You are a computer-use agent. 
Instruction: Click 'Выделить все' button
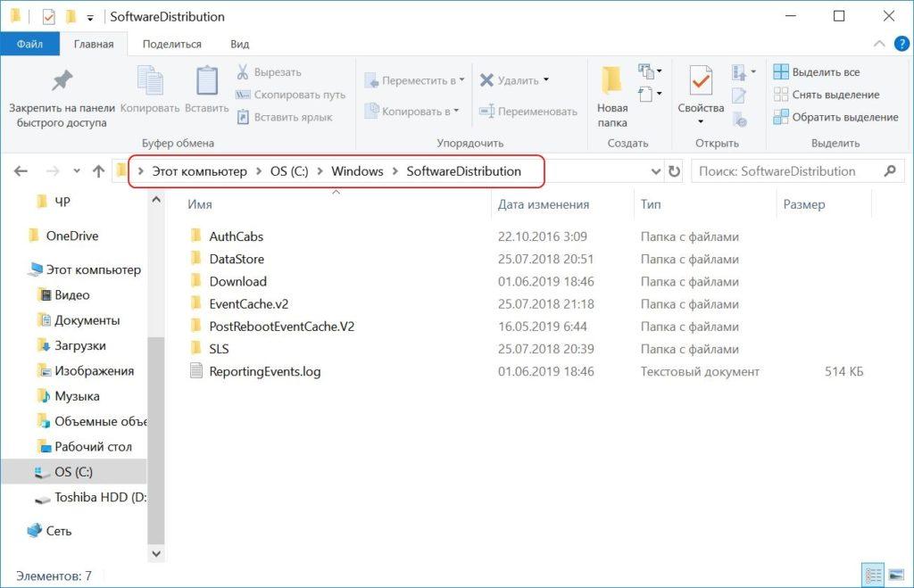point(817,72)
